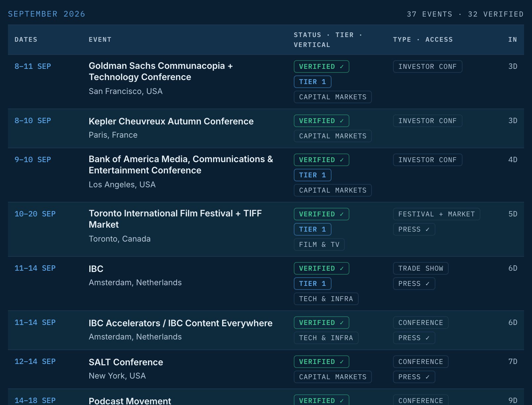
Task: Click the 7D countdown on SALT Conference row
Action: pyautogui.click(x=513, y=362)
